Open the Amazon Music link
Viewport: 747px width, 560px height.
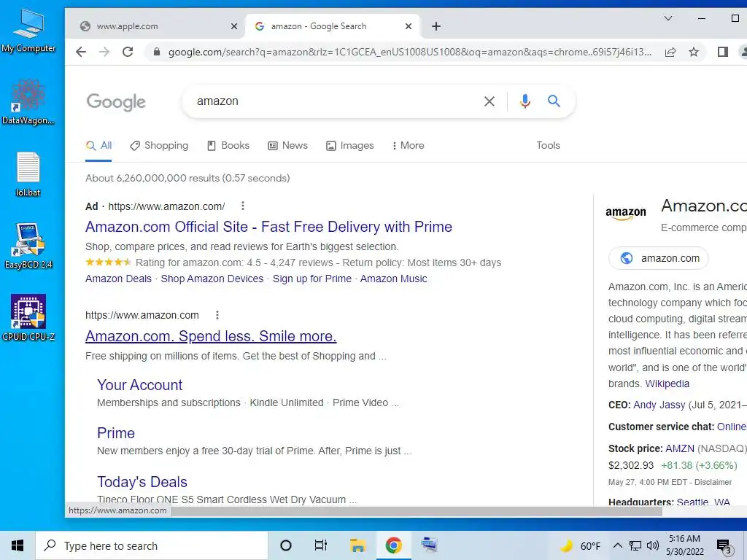coord(393,279)
